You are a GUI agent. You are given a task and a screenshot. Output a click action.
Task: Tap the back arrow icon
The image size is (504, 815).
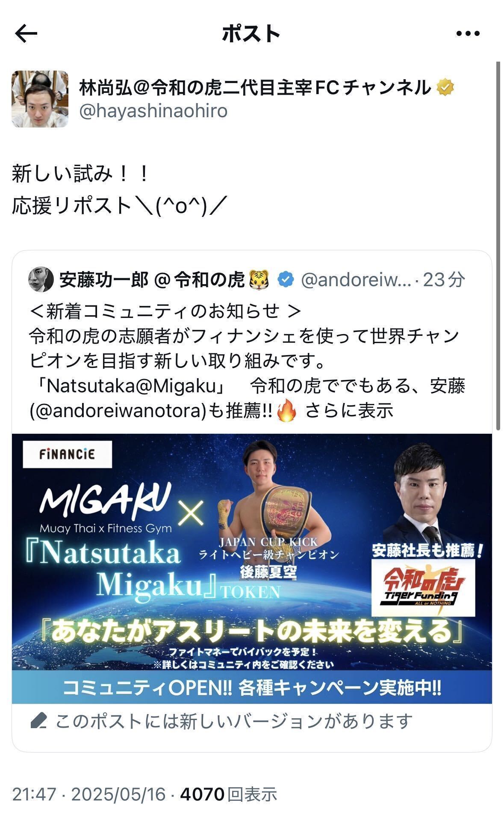click(26, 33)
